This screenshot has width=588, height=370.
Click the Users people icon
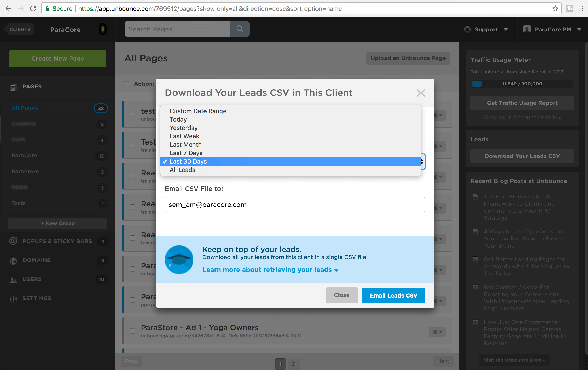[13, 280]
